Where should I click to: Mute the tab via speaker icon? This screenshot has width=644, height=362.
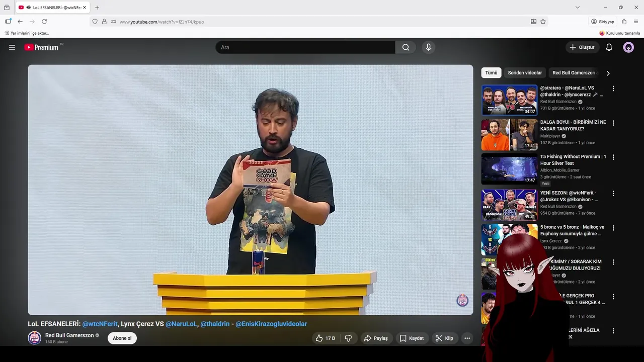click(x=29, y=8)
